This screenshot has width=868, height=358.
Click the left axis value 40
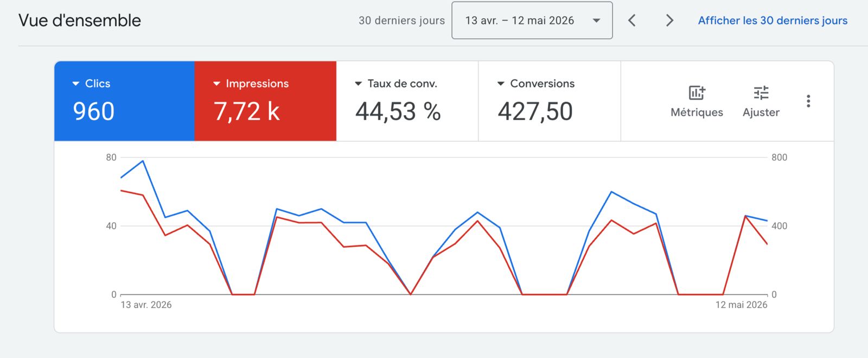click(111, 226)
